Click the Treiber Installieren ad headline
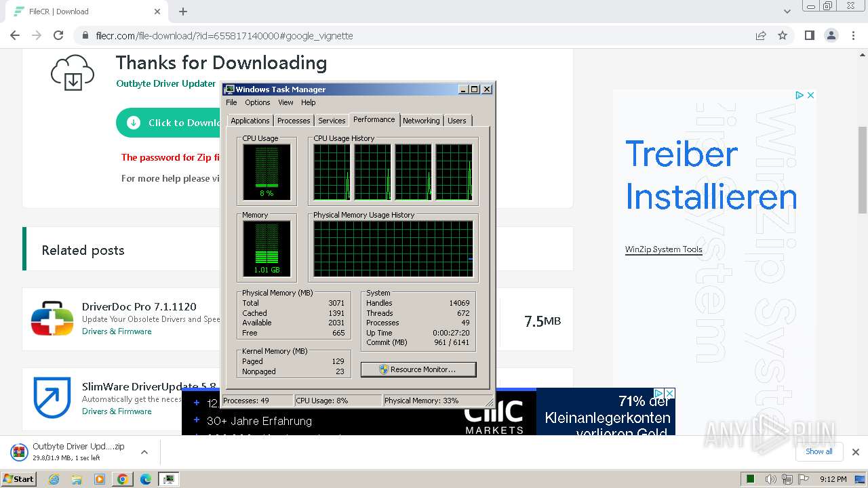This screenshot has height=488, width=868. [711, 175]
